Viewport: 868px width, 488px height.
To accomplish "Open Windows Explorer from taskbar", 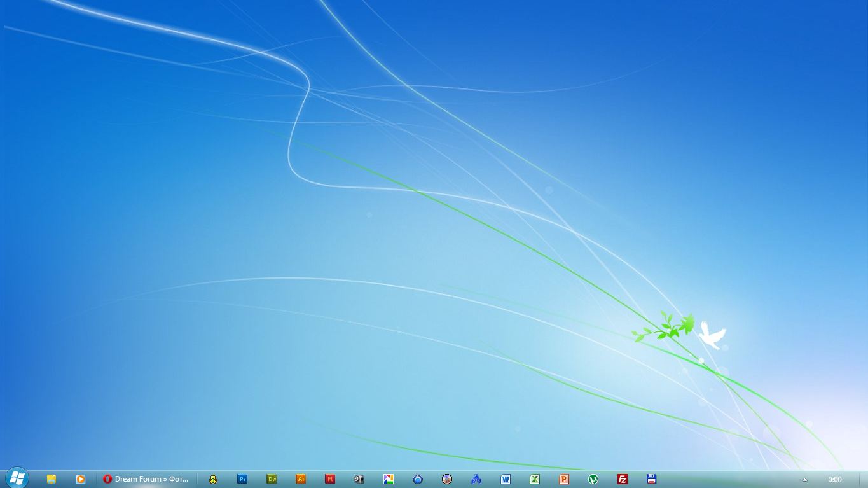I will [52, 479].
